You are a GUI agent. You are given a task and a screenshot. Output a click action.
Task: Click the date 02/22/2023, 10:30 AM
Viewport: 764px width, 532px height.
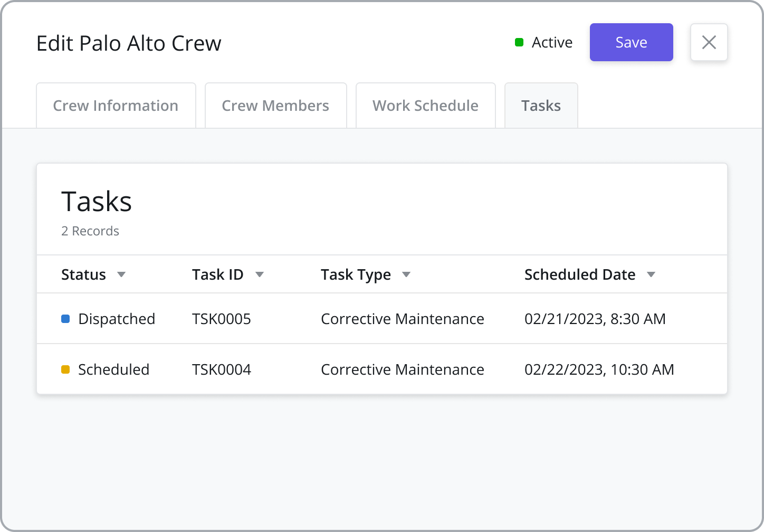click(x=599, y=369)
